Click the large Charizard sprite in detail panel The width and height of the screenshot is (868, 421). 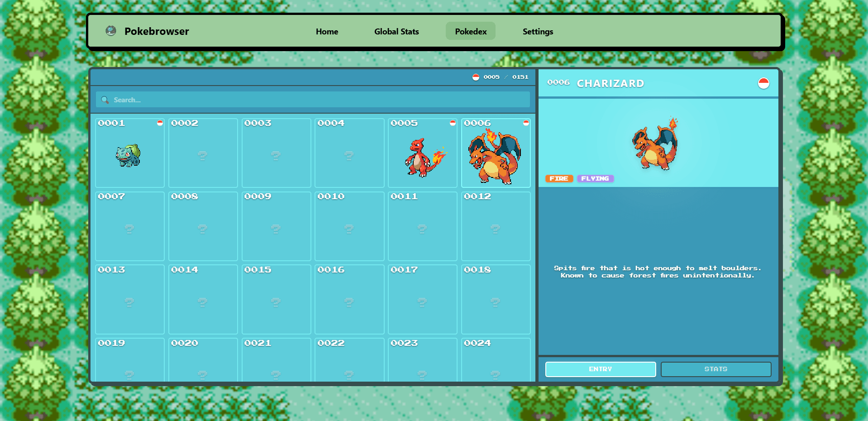coord(655,144)
